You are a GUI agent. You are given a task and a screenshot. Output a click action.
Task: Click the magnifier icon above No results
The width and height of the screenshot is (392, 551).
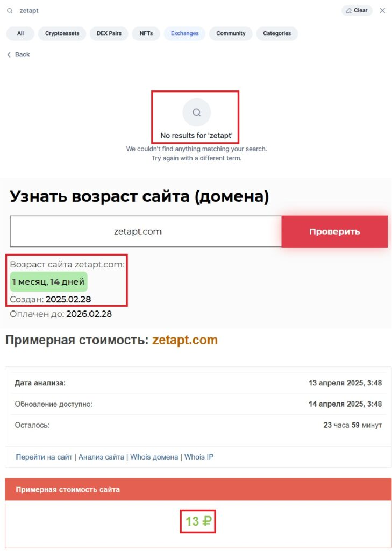tap(197, 112)
